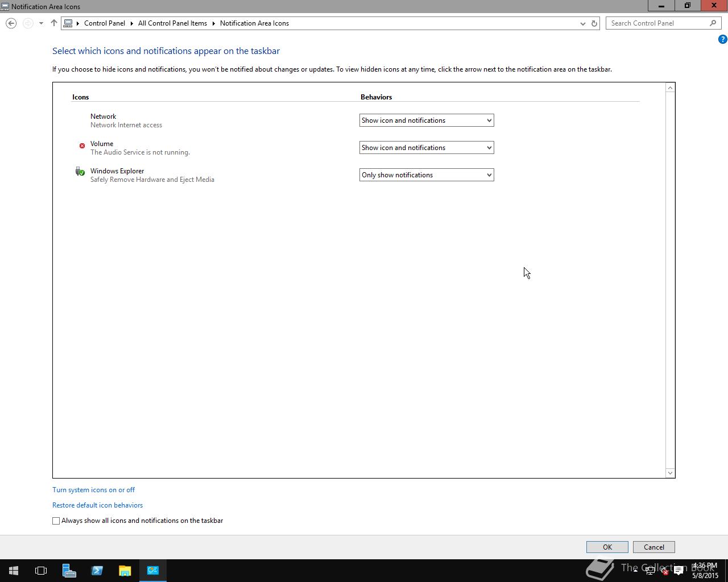This screenshot has width=728, height=582.
Task: Click the computer icon in the address bar
Action: point(68,23)
